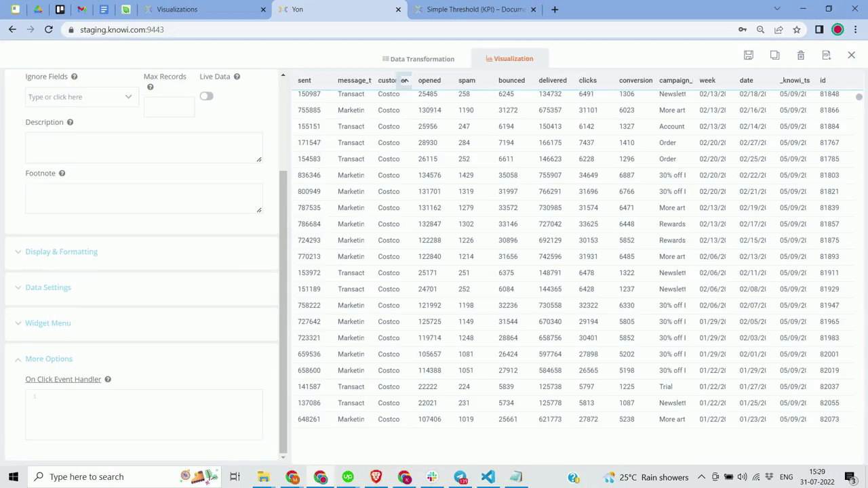Open the Ignore Fields dropdown
This screenshot has height=488, width=868.
pos(81,97)
